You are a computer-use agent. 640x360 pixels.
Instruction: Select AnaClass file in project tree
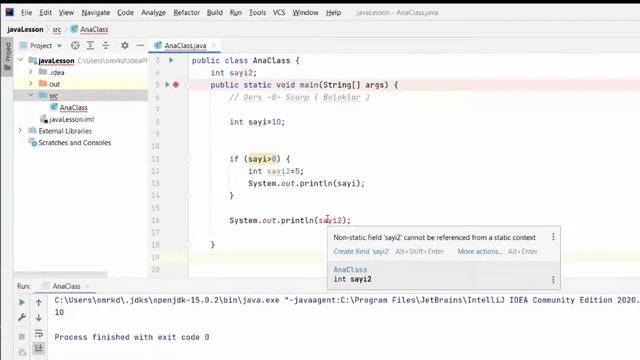73,107
